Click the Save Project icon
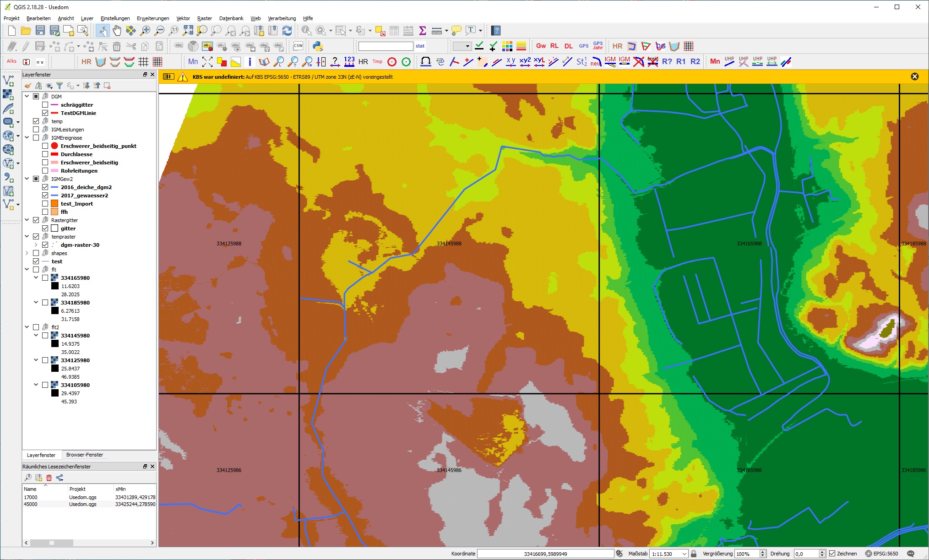 [x=40, y=31]
